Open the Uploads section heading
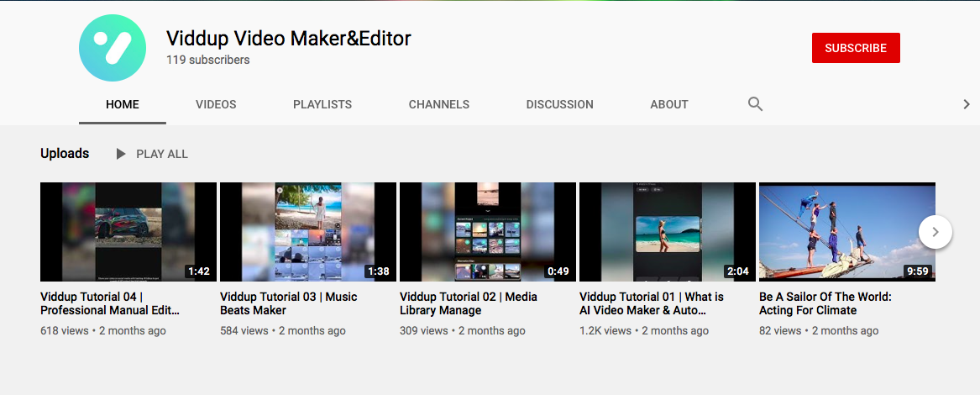This screenshot has width=980, height=395. point(65,154)
